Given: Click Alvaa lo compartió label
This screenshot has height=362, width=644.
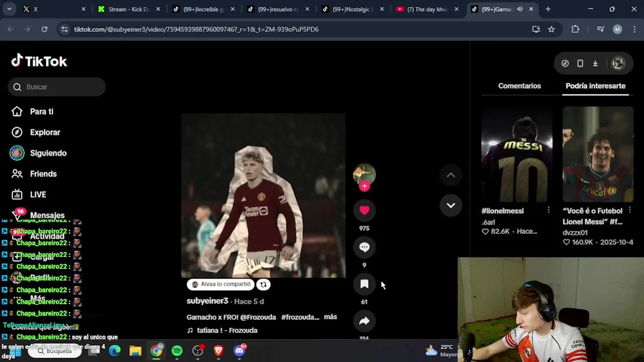Looking at the screenshot, I should click(221, 285).
